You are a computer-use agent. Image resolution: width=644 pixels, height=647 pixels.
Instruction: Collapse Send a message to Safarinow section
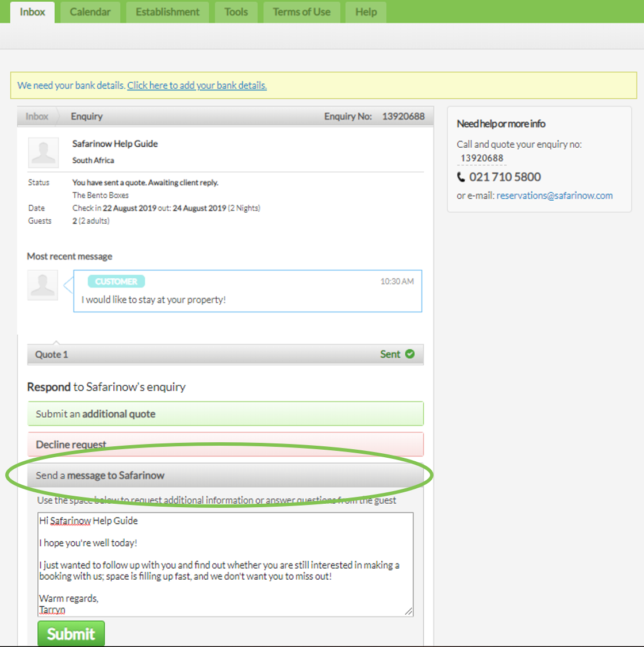225,476
